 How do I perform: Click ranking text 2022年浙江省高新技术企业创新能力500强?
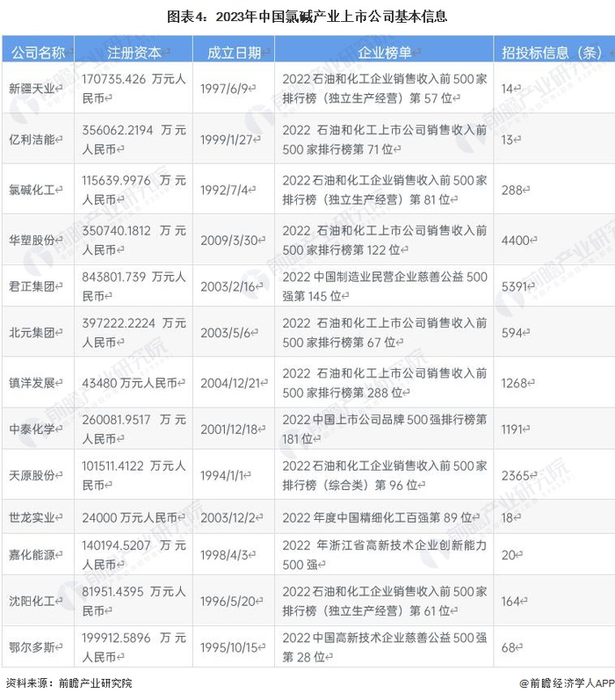[x=385, y=555]
